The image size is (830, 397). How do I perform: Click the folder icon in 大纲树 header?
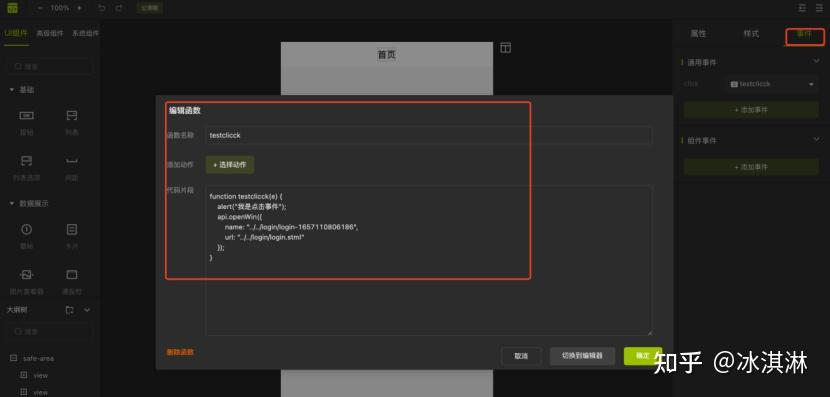[x=69, y=310]
